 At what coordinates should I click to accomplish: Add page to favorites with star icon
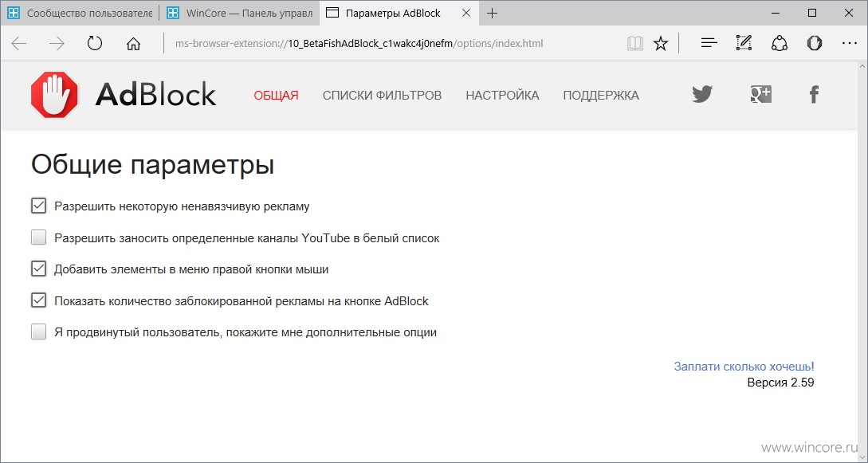tap(661, 43)
